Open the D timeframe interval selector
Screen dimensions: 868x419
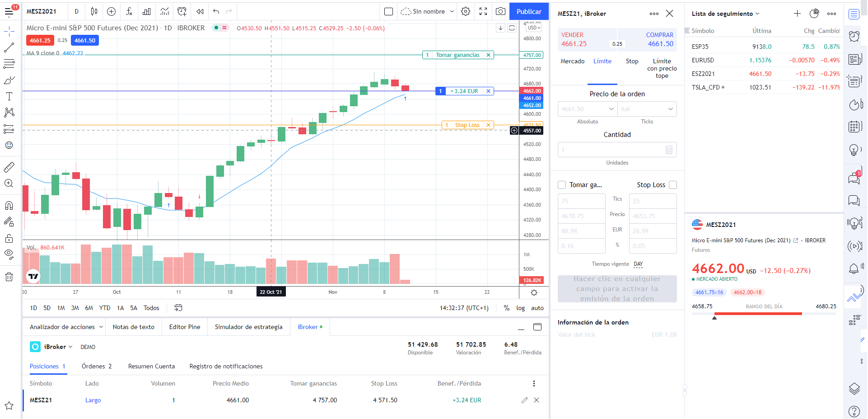[76, 11]
